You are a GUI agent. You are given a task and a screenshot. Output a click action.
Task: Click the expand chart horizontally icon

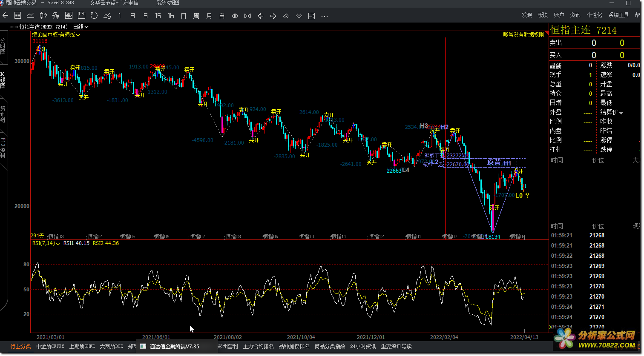pyautogui.click(x=235, y=16)
